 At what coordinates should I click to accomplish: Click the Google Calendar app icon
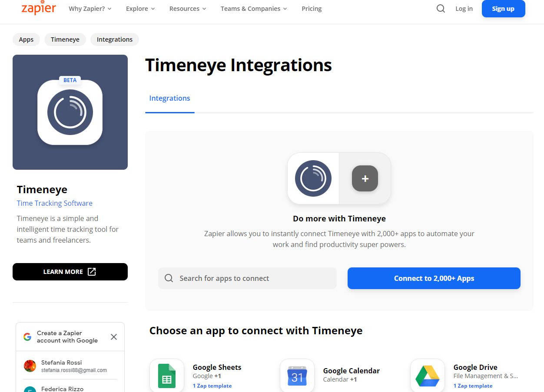(x=297, y=376)
